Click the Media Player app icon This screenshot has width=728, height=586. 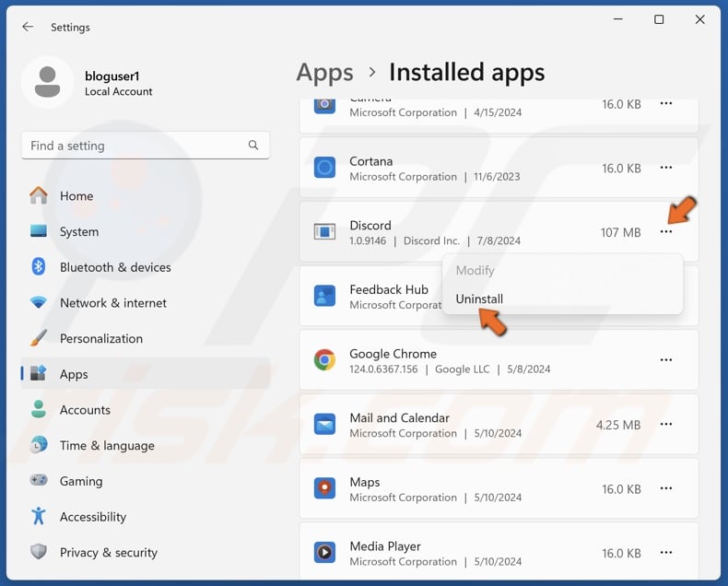pos(324,552)
